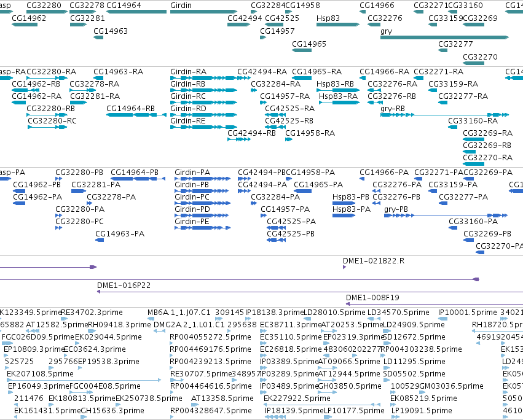Click the gry-RB transcript label
523x420 pixels.
pos(392,109)
